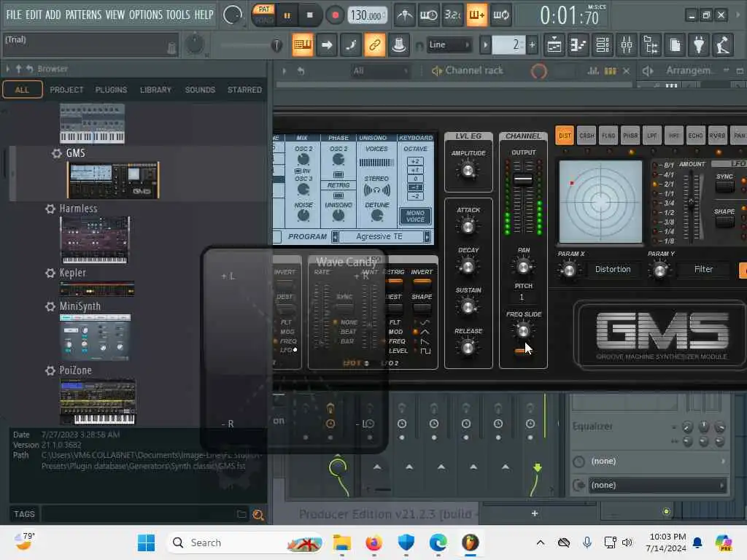Click the 130.000 tempo field
The height and width of the screenshot is (560, 747).
click(366, 15)
